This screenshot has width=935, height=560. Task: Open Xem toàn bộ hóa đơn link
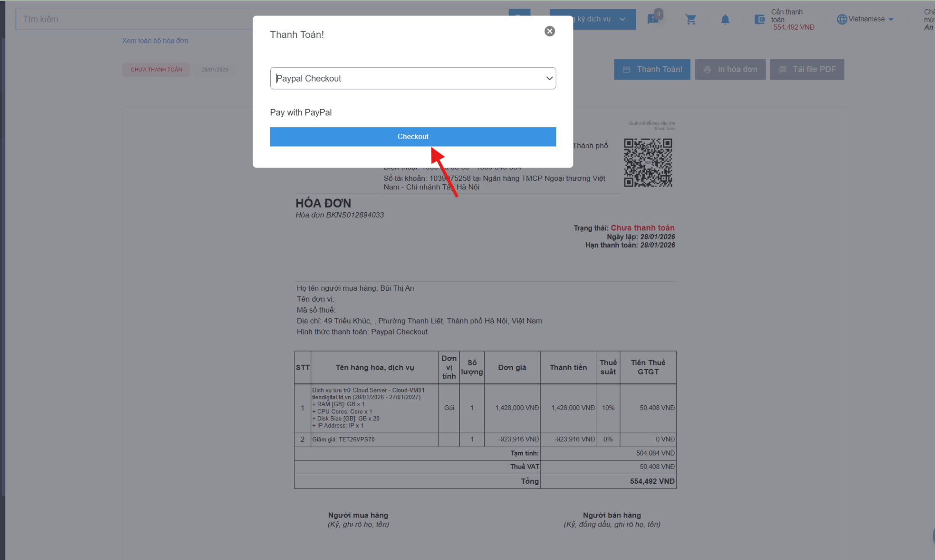pos(155,41)
